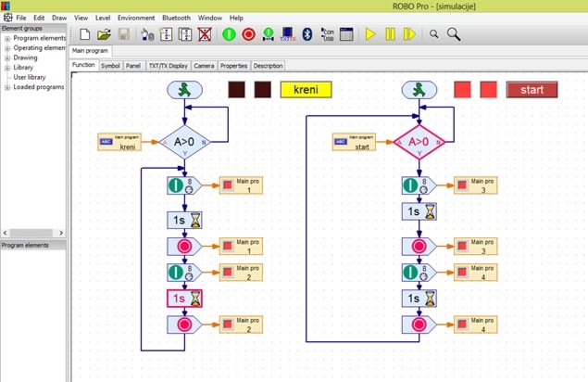Open the Environment menu
The height and width of the screenshot is (382, 588).
pyautogui.click(x=136, y=18)
